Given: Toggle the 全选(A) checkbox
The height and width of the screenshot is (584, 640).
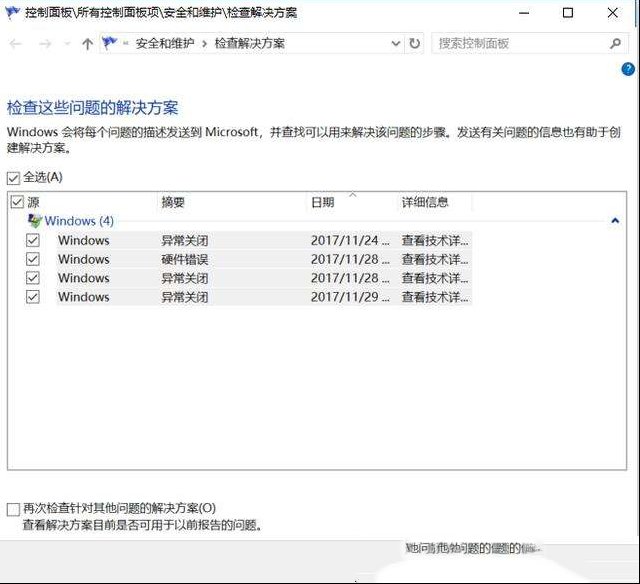Looking at the screenshot, I should point(13,178).
